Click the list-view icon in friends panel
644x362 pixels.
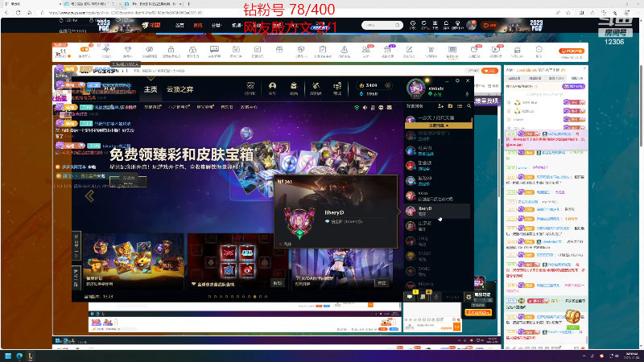tap(460, 106)
